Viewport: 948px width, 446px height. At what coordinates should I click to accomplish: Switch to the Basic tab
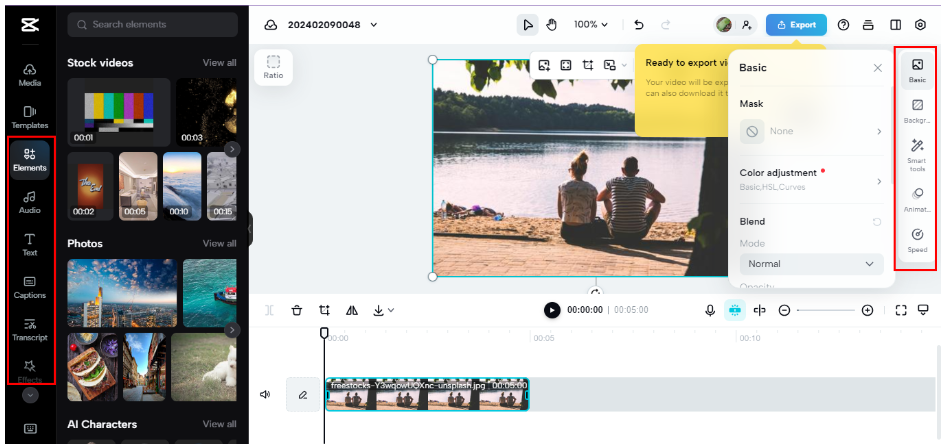(917, 71)
